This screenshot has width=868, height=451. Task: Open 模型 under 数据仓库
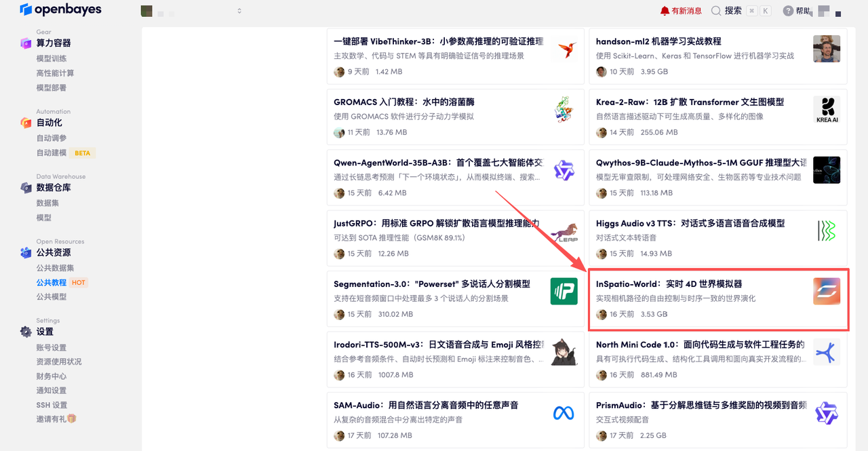[44, 218]
